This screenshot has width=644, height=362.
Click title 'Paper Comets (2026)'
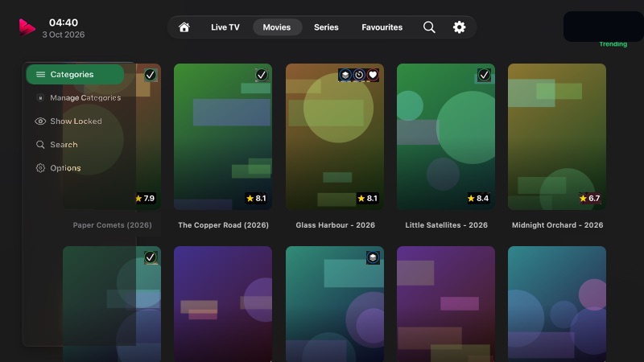tap(112, 225)
